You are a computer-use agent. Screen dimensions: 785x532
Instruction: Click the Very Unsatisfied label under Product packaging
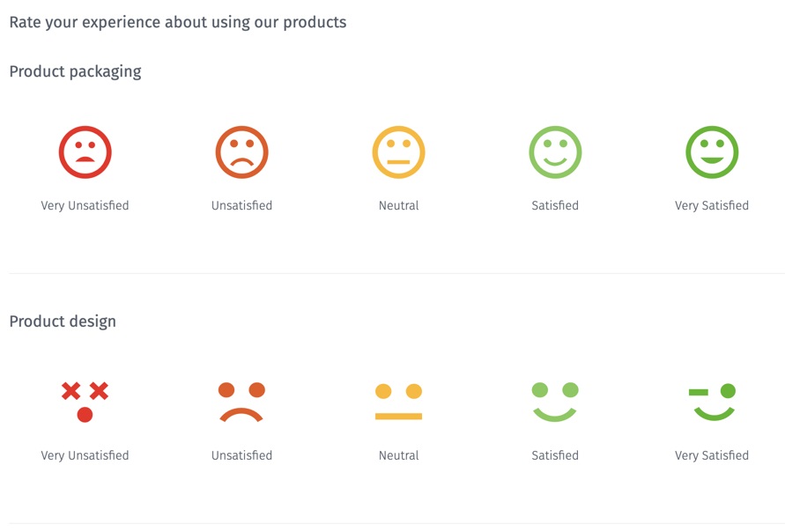(x=85, y=206)
